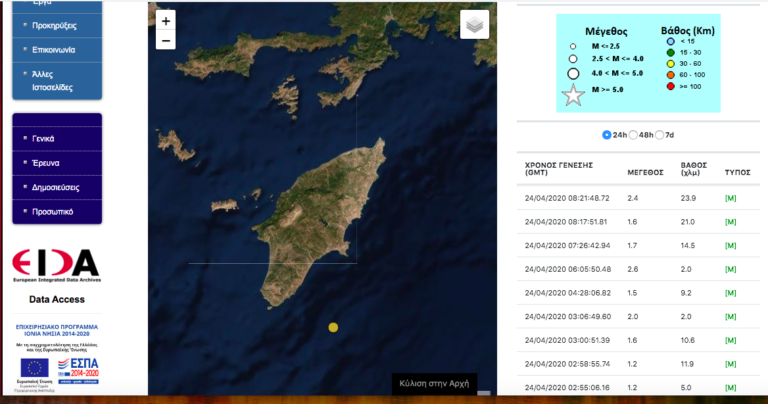The width and height of the screenshot is (768, 404).
Task: Open the Προκηρύξεις menu item
Action: pyautogui.click(x=54, y=25)
